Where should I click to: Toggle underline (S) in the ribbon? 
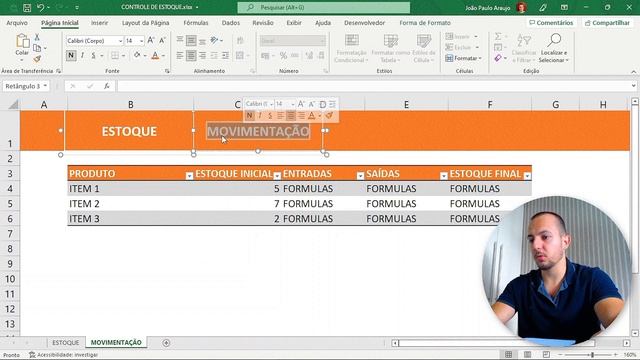coord(93,56)
